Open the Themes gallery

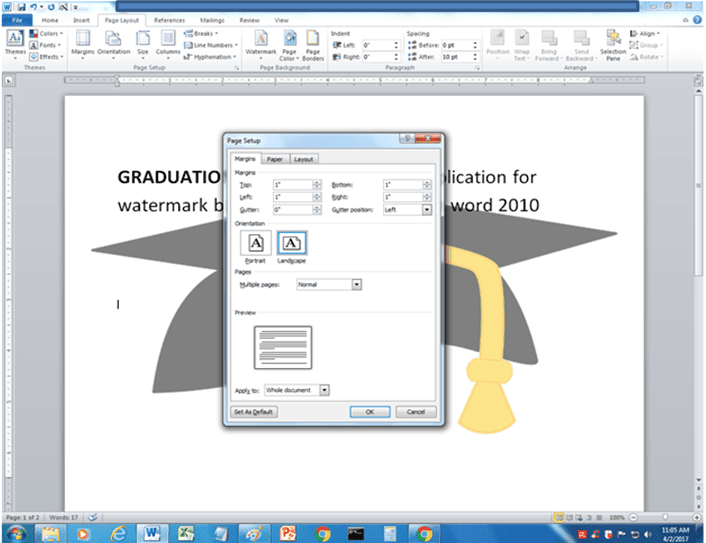tap(15, 44)
